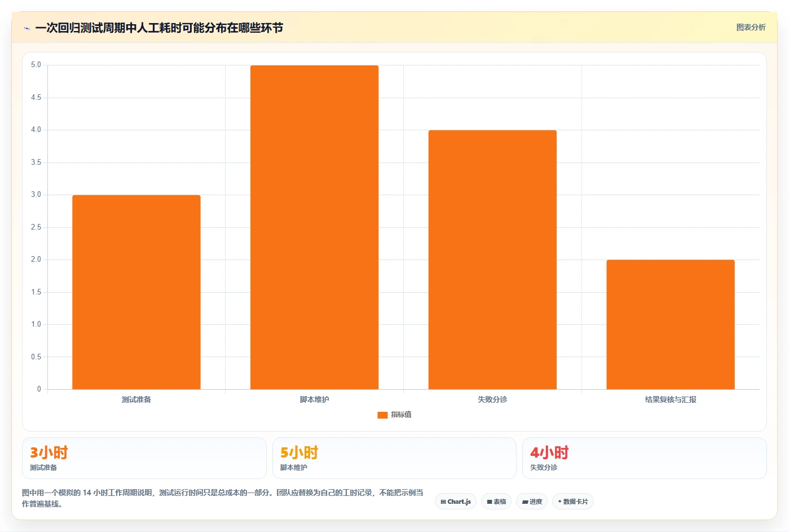Click the 2.5 y-axis tick label
789x532 pixels.
(x=36, y=227)
